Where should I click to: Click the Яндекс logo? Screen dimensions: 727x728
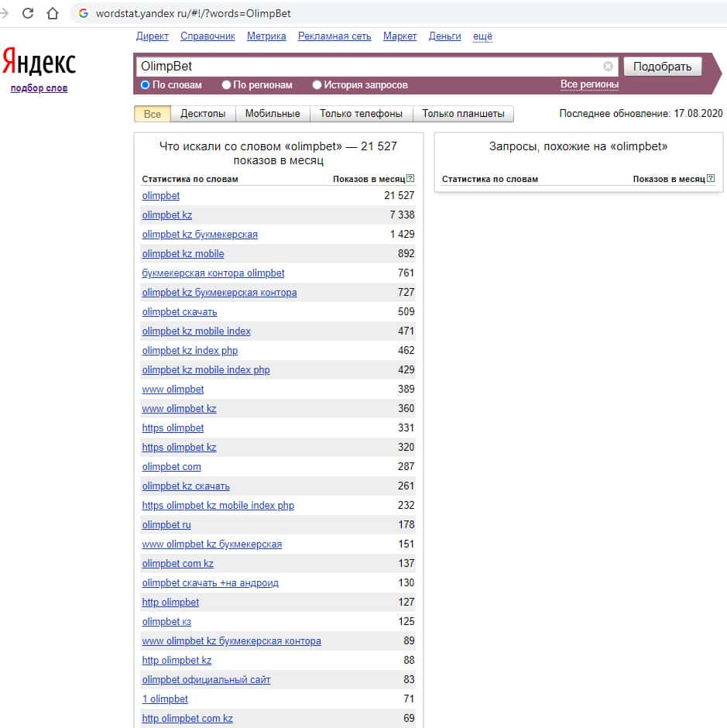tap(39, 61)
